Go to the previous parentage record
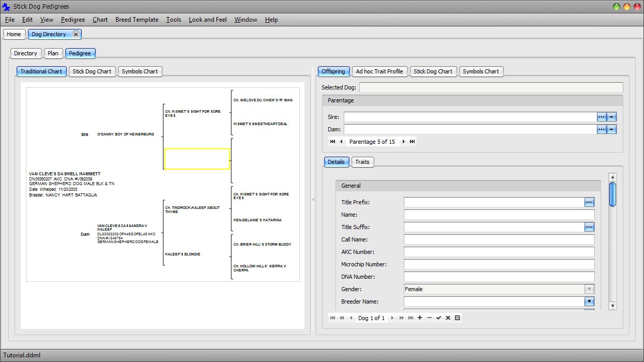 [341, 142]
